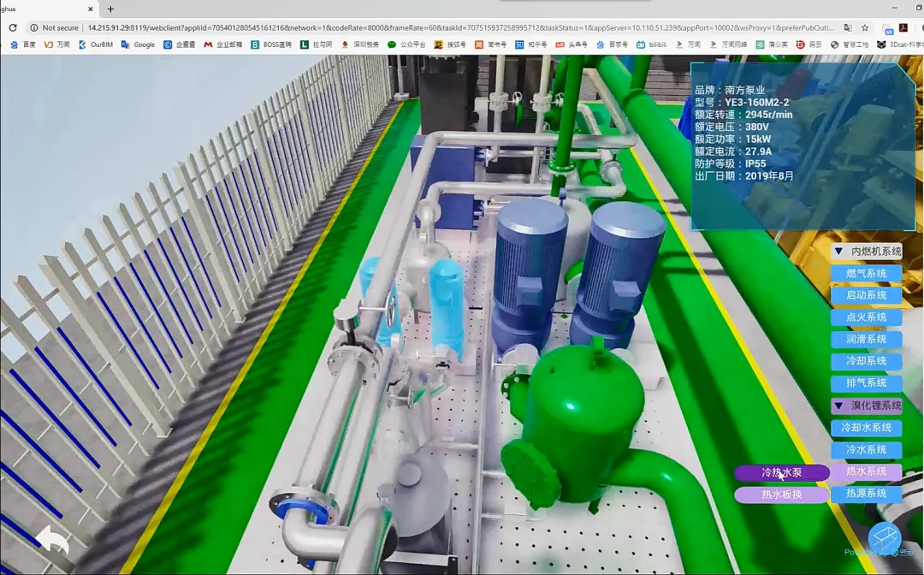Click the 额定电压 380V text

tap(731, 127)
